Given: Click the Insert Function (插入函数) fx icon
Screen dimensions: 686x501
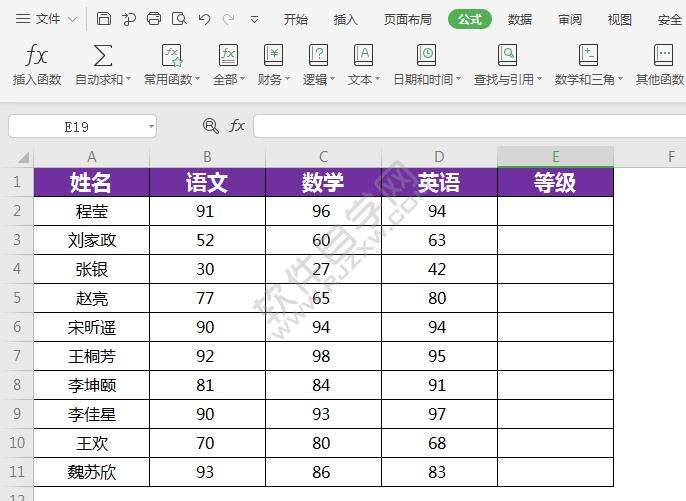Looking at the screenshot, I should (x=37, y=56).
